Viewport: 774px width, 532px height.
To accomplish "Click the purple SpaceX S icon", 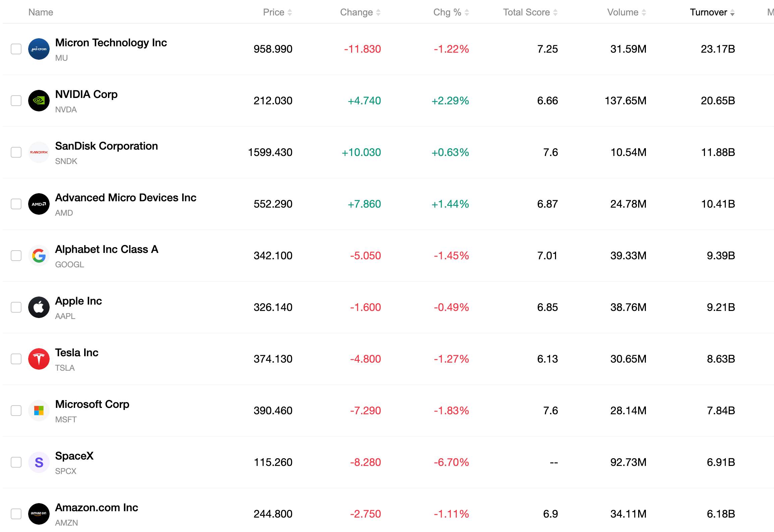I will pyautogui.click(x=39, y=462).
